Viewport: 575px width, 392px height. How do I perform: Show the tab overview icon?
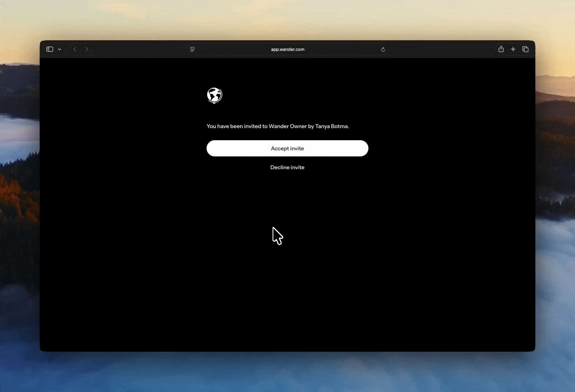coord(525,49)
